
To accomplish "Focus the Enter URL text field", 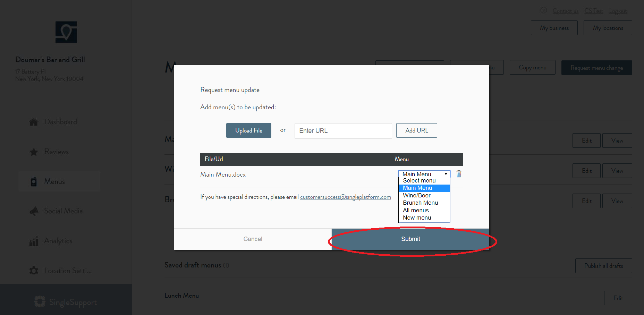I will point(343,131).
